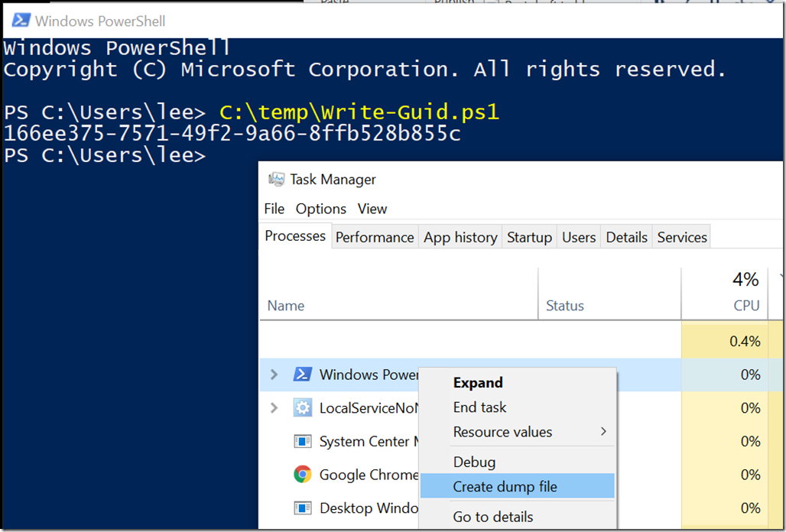Screen dimensions: 786x532
Task: Click the Task Manager window icon
Action: point(276,180)
